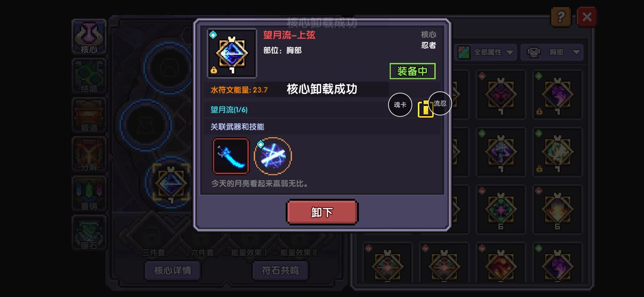Expand the 胸部 body part dropdown
The height and width of the screenshot is (297, 644).
552,52
